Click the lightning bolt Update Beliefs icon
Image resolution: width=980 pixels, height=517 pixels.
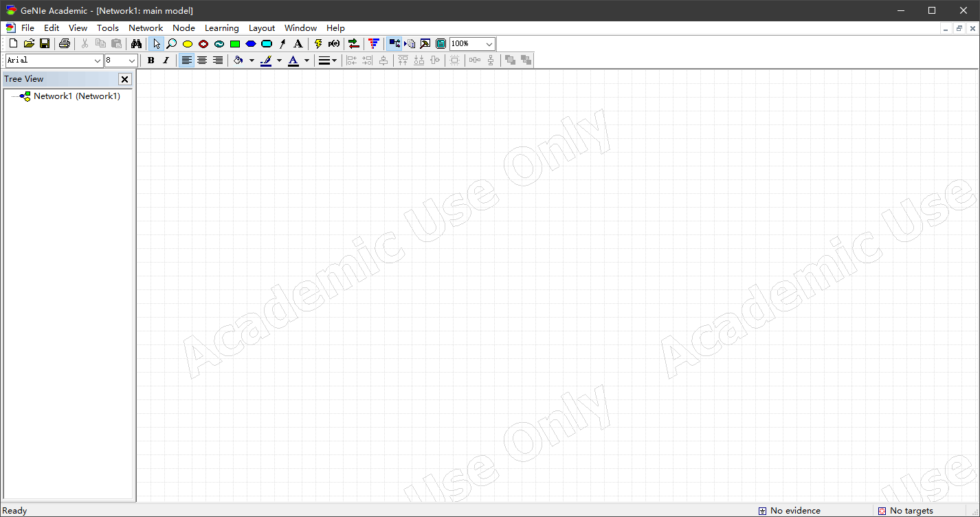point(318,44)
